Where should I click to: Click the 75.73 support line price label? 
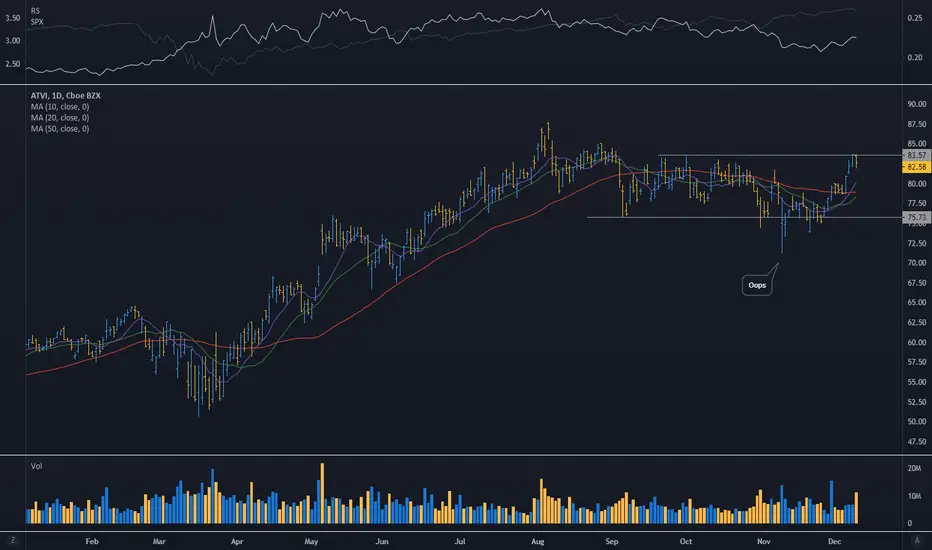coord(916,218)
